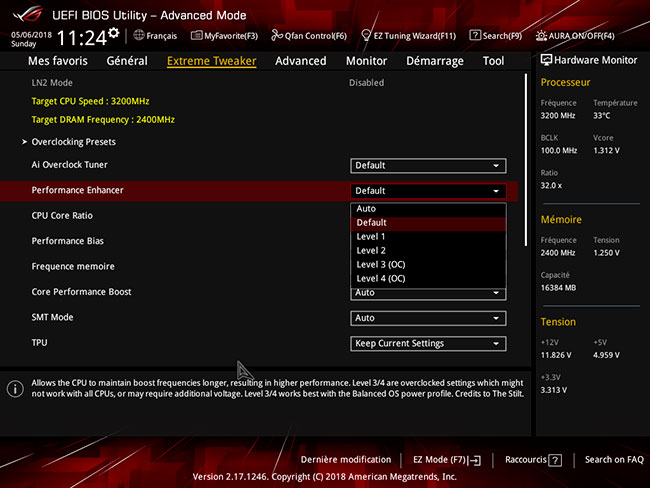Click the settings gear icon beside clock
This screenshot has width=650, height=488.
[x=113, y=34]
